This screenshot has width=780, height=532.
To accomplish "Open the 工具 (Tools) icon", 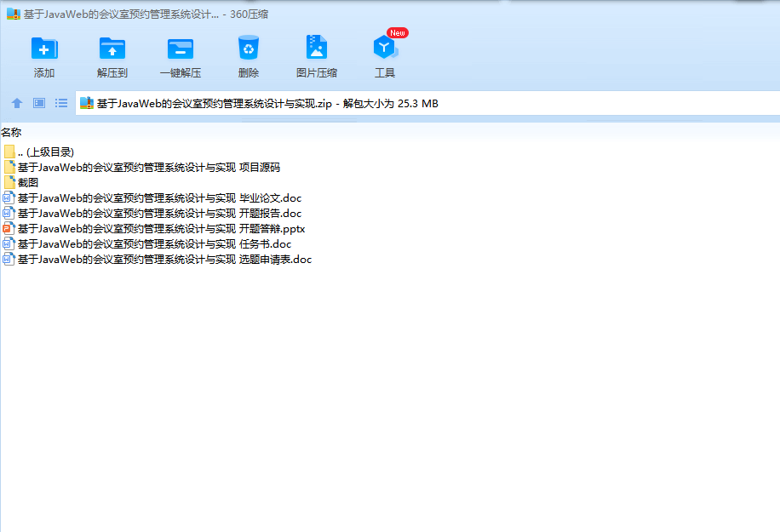I will pyautogui.click(x=385, y=48).
